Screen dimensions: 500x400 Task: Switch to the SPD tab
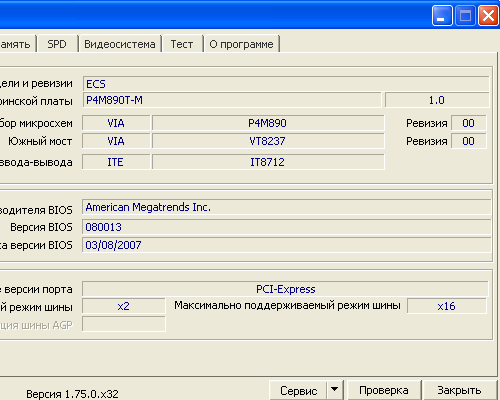point(57,44)
